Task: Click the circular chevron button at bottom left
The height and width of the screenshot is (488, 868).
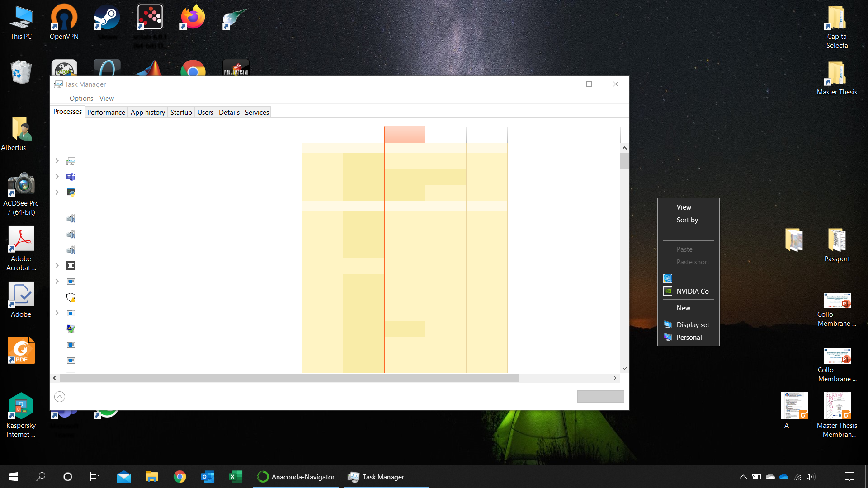Action: click(59, 396)
